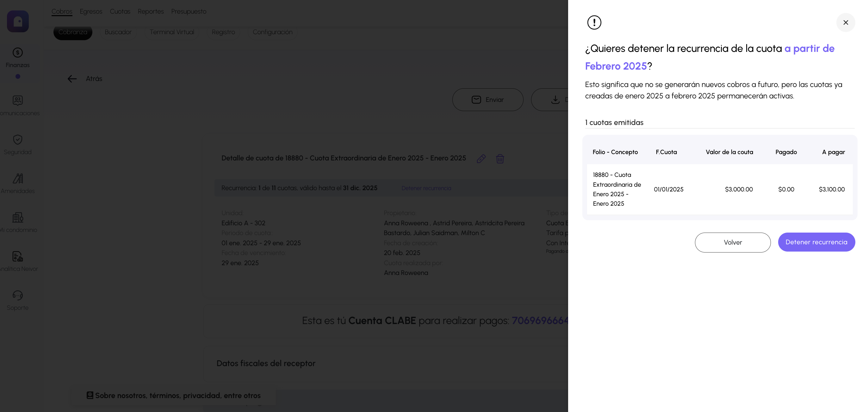Viewport: 868px width, 412px height.
Task: Click the Enviar button with envelope icon
Action: [x=487, y=99]
